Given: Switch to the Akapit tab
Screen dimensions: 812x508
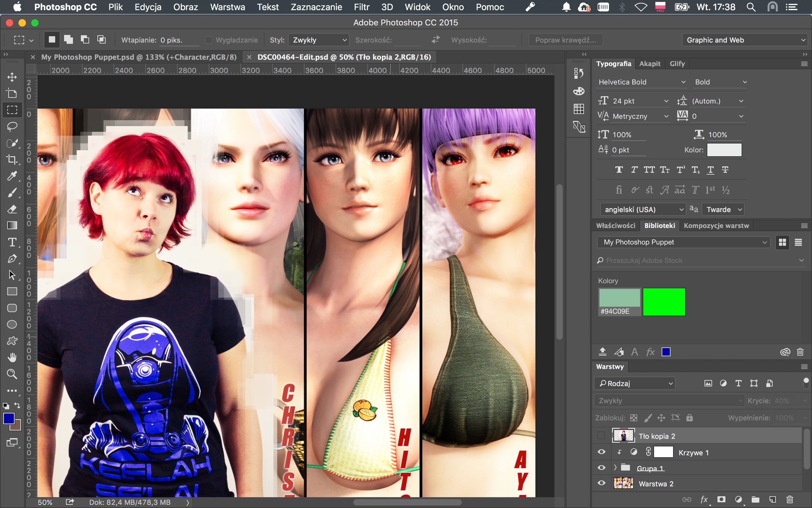Looking at the screenshot, I should tap(650, 64).
